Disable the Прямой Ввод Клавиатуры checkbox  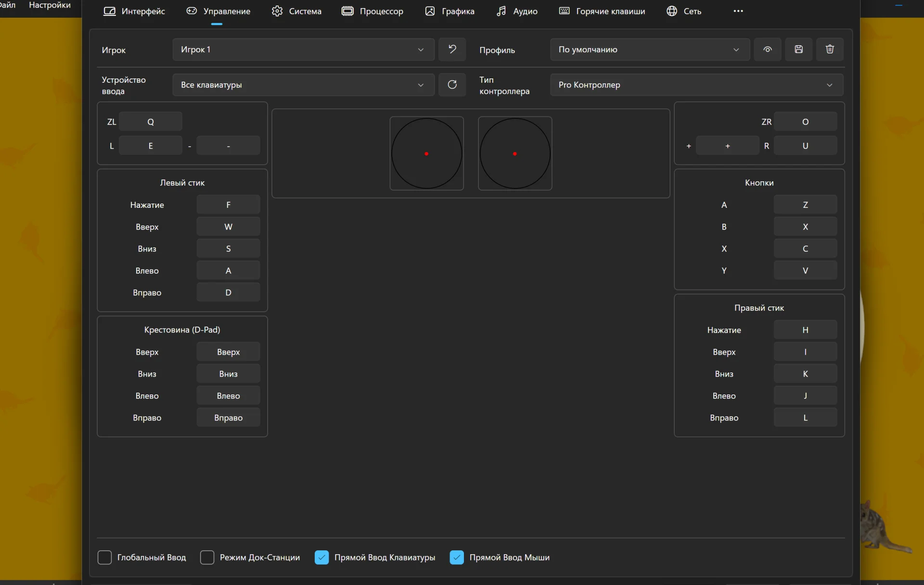click(x=321, y=557)
